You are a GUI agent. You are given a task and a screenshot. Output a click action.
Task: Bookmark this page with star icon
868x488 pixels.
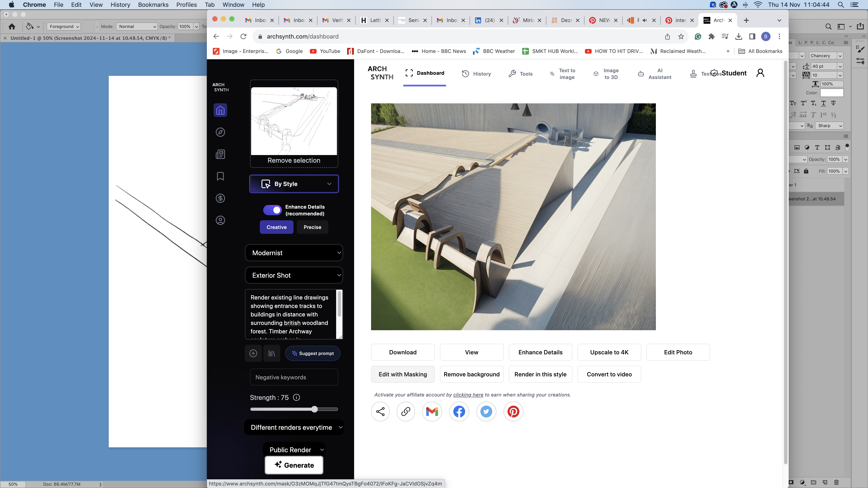[x=681, y=36]
